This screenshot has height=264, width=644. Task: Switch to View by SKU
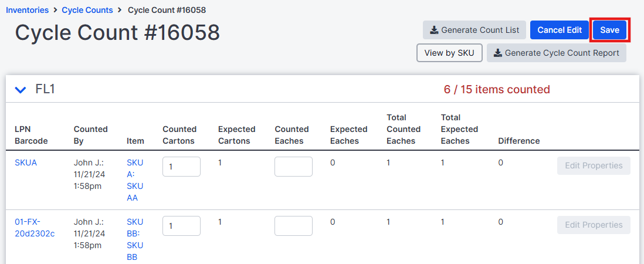(x=449, y=53)
